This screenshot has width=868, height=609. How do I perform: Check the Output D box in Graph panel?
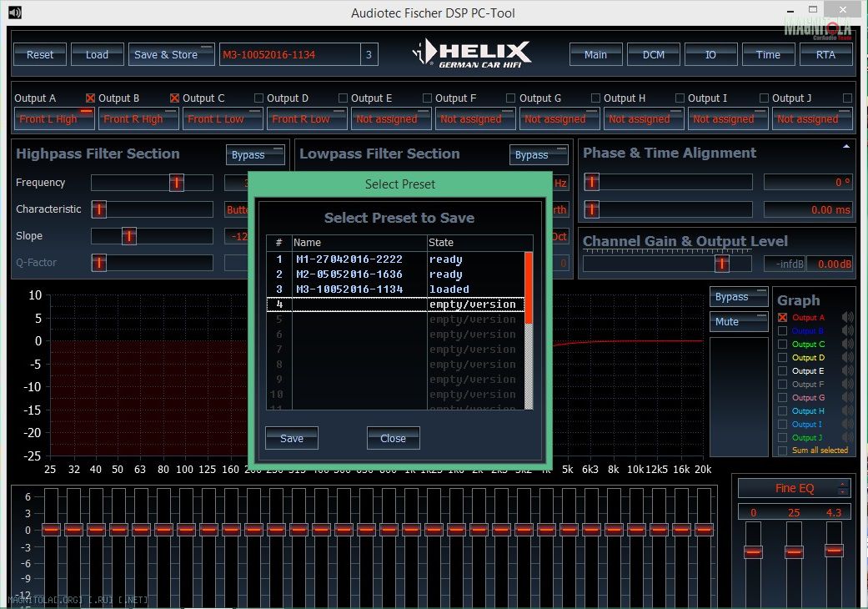tap(782, 358)
